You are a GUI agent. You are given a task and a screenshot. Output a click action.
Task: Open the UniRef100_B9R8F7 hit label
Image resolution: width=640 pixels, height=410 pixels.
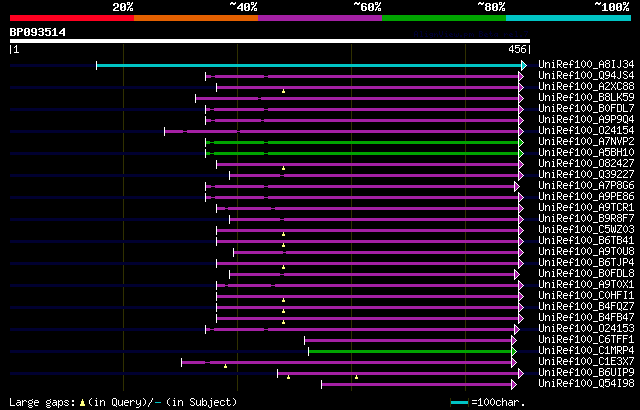coord(586,219)
